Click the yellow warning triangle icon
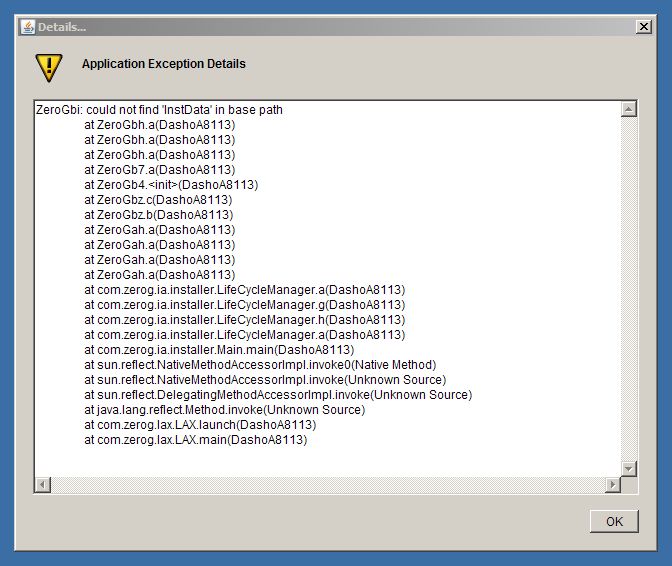The height and width of the screenshot is (566, 672). pyautogui.click(x=49, y=67)
